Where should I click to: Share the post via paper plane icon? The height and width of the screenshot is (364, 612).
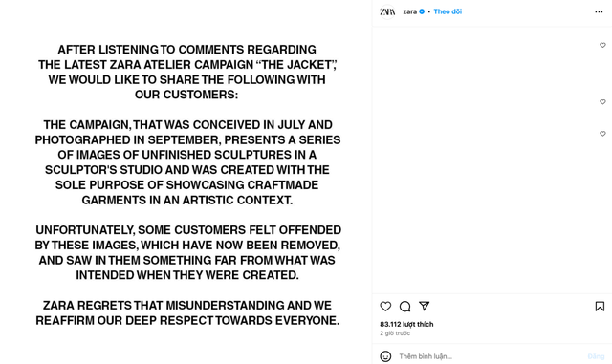click(425, 306)
